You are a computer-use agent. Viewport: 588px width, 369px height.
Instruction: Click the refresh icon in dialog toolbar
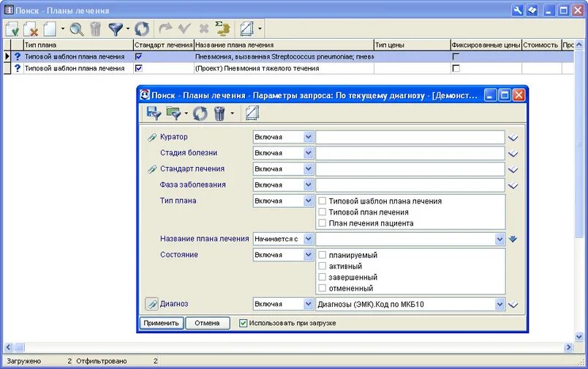pos(200,113)
